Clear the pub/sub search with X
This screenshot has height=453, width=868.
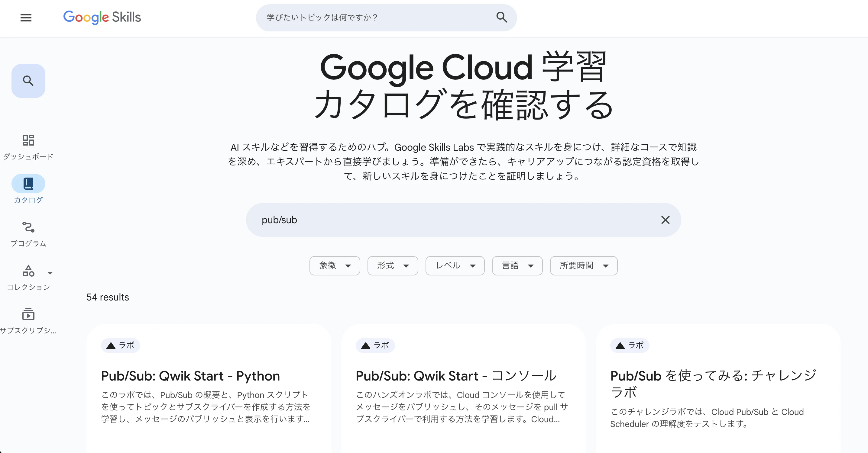(665, 220)
